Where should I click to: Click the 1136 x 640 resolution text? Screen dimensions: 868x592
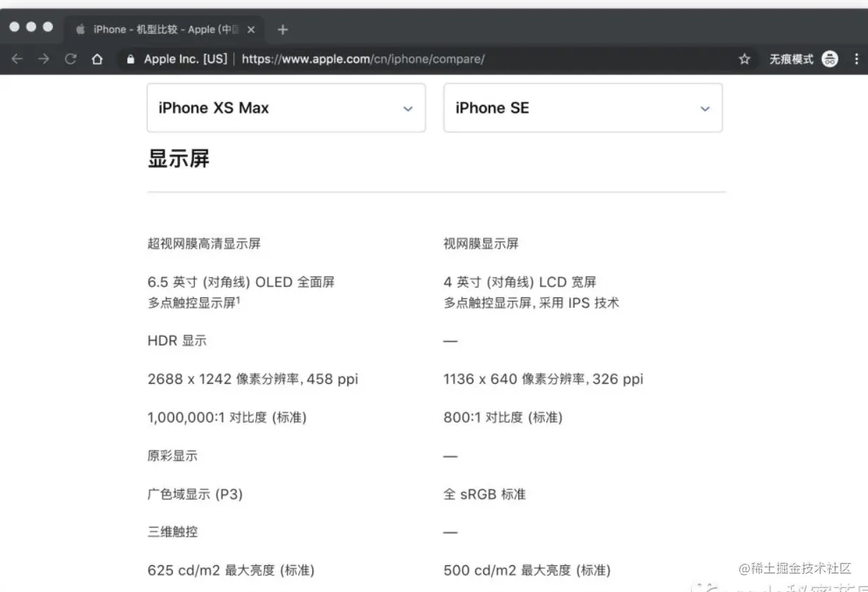[x=543, y=379]
